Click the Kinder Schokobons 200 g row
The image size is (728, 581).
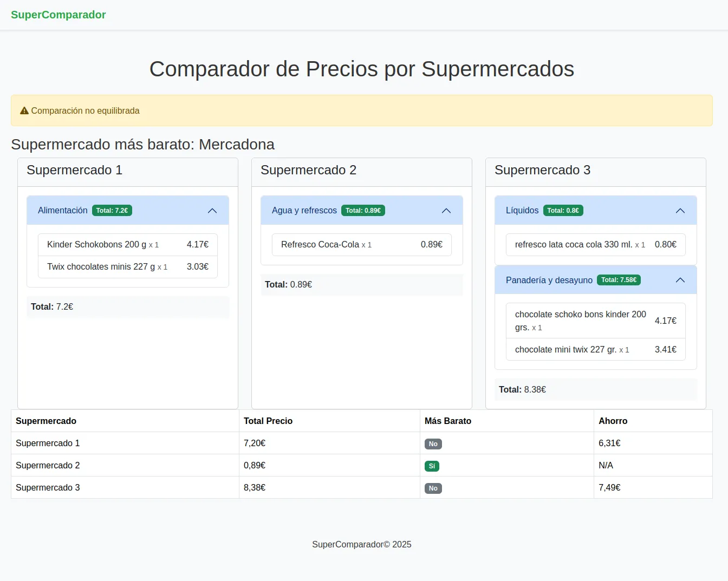click(127, 244)
